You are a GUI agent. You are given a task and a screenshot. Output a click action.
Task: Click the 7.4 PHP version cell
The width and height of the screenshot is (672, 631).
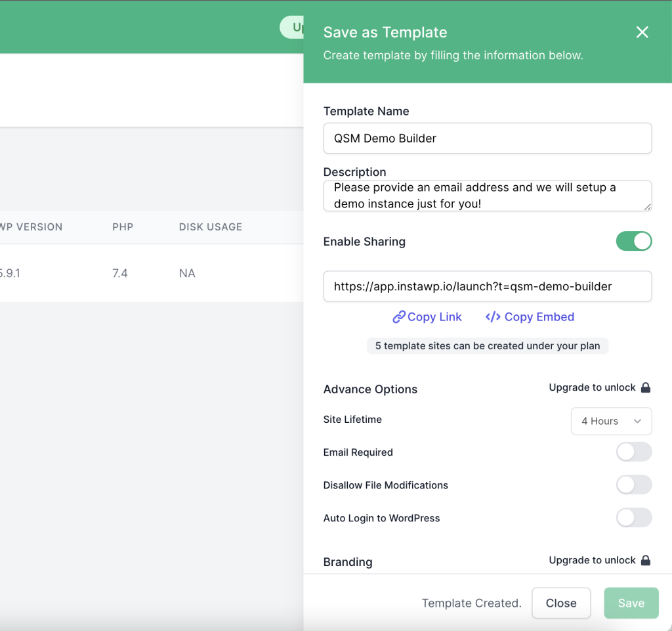pos(120,273)
